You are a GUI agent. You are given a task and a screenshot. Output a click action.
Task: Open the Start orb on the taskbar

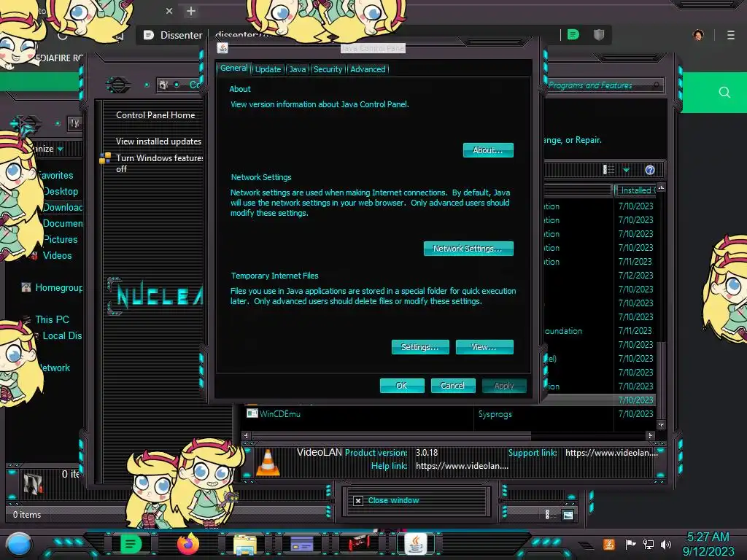[x=18, y=544]
